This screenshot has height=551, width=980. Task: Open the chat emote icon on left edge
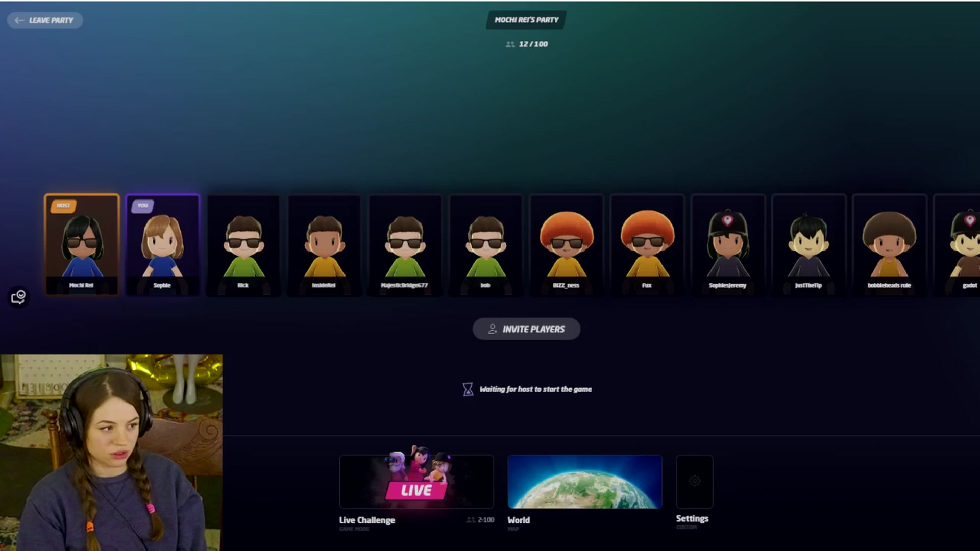point(18,296)
